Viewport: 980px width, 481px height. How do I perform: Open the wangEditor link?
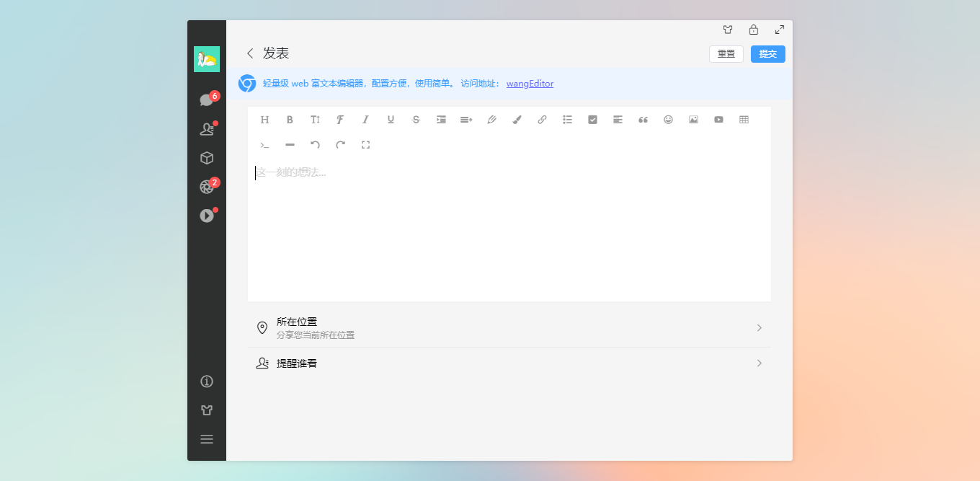pyautogui.click(x=530, y=84)
